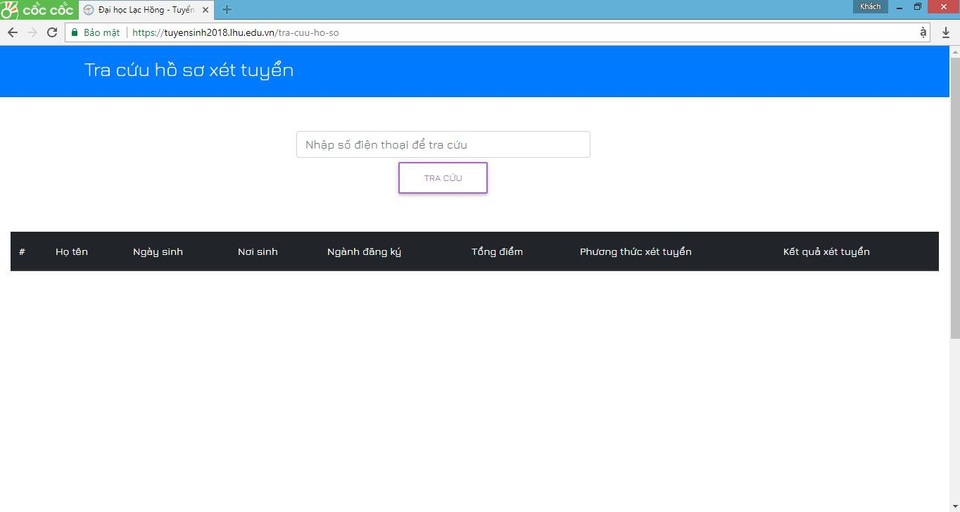Click the '#' column header

coord(22,252)
